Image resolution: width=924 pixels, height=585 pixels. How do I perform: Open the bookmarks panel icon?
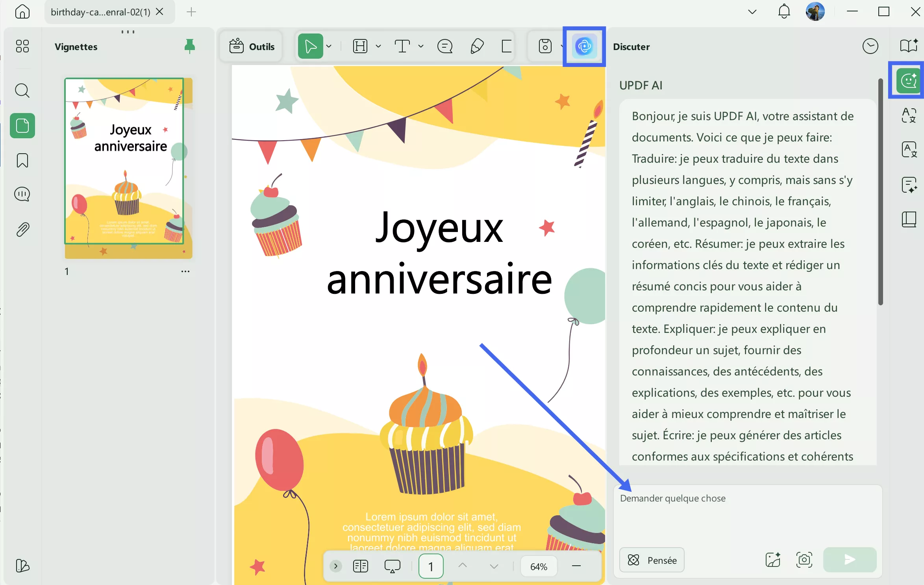(22, 160)
